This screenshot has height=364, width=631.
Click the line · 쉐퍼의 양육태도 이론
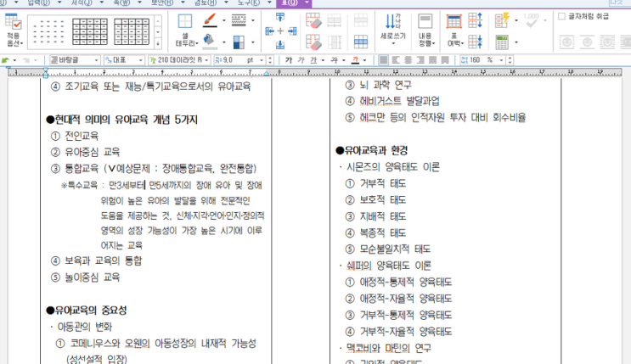385,266
